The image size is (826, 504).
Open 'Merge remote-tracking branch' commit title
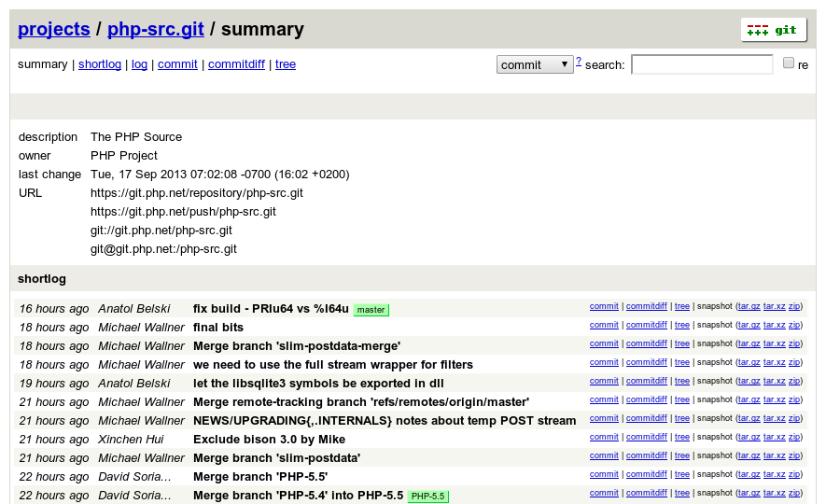[x=361, y=402]
